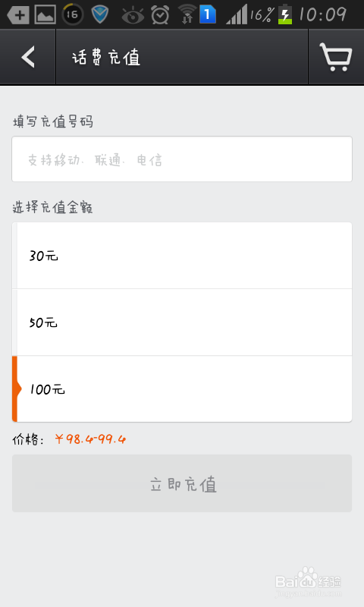This screenshot has height=607, width=364.
Task: Tap the Wi-Fi signal icon
Action: tap(187, 14)
